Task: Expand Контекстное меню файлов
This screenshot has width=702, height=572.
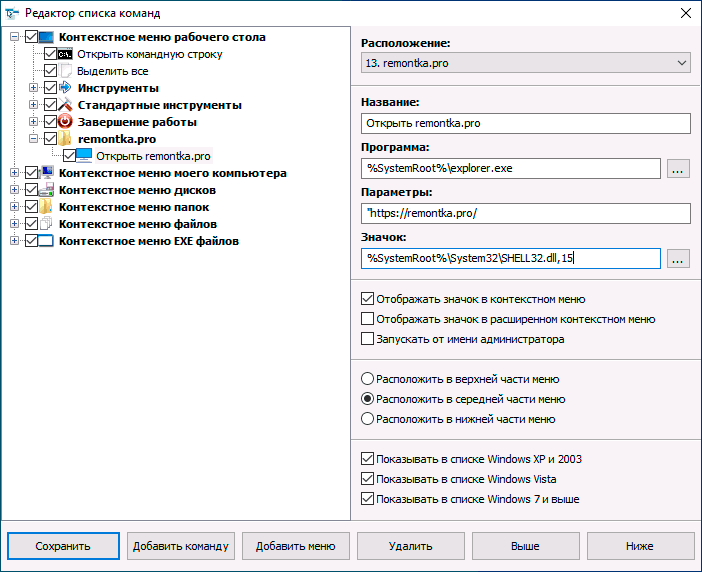Action: coord(14,224)
